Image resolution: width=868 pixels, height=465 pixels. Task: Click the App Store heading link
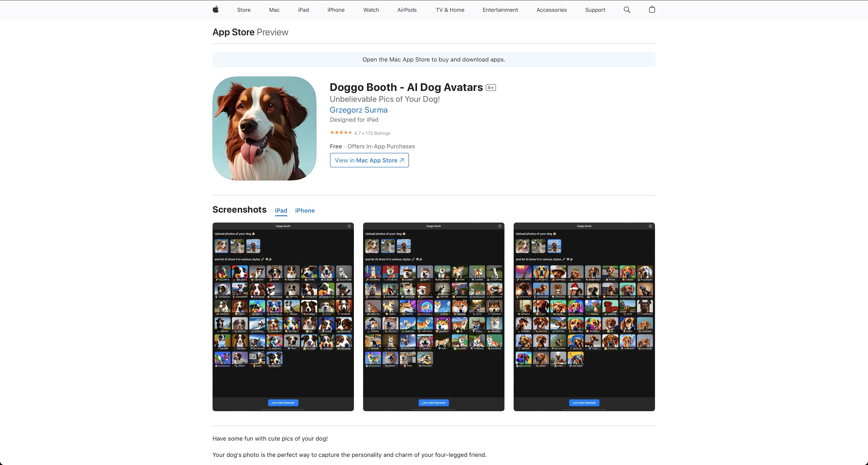[233, 32]
